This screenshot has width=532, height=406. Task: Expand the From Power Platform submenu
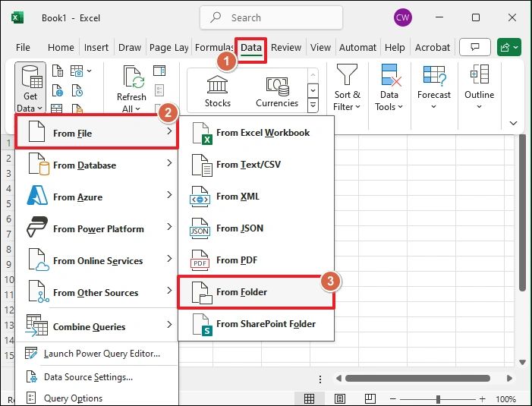[97, 228]
